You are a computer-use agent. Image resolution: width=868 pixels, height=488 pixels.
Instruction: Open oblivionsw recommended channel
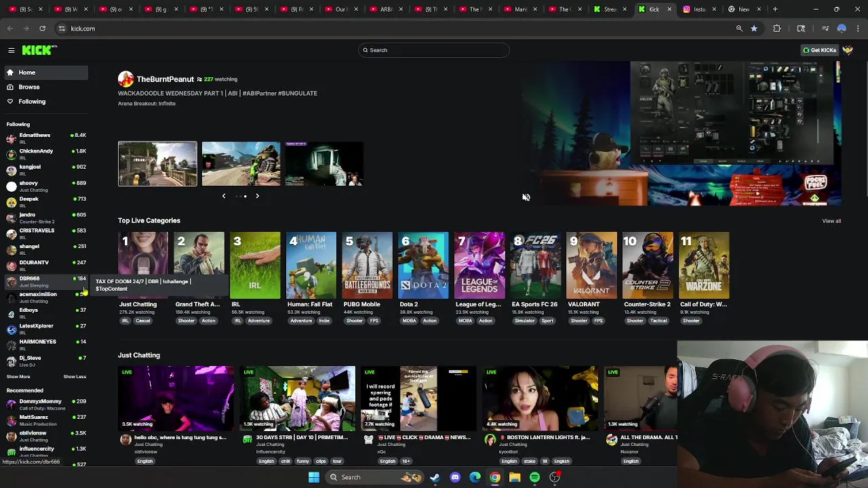[46, 436]
